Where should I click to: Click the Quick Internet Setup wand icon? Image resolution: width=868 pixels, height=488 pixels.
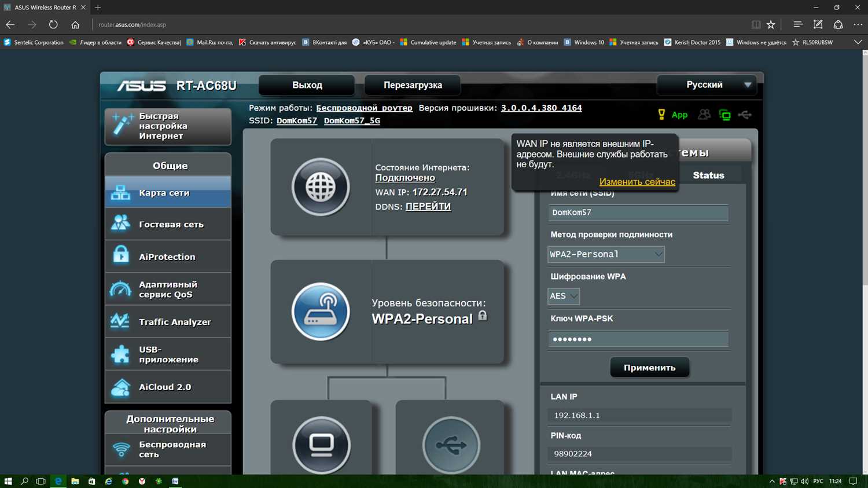pyautogui.click(x=122, y=125)
